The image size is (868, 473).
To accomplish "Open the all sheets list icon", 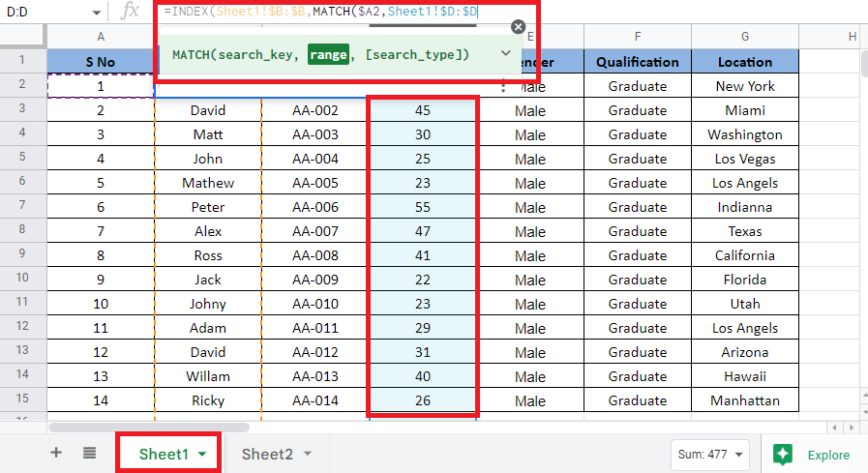I will click(x=89, y=453).
